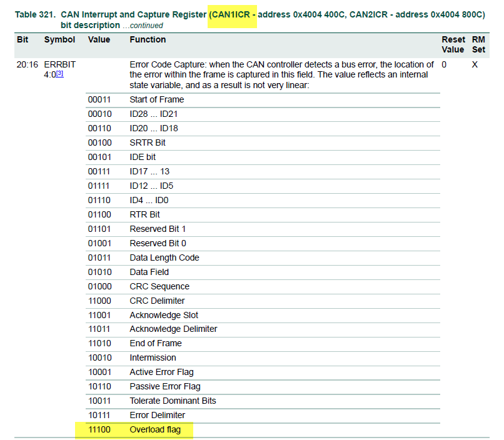Select the value 10110 cell
Viewport: 504px width, 440px height.
click(99, 387)
